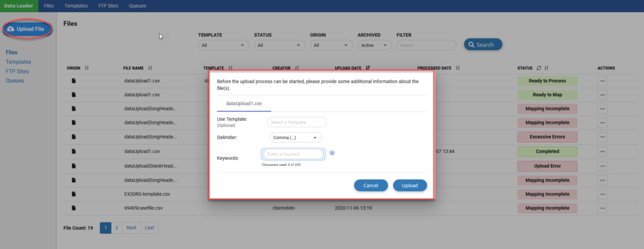This screenshot has height=249, width=644.
Task: Select the Data Loader top tab
Action: point(19,6)
